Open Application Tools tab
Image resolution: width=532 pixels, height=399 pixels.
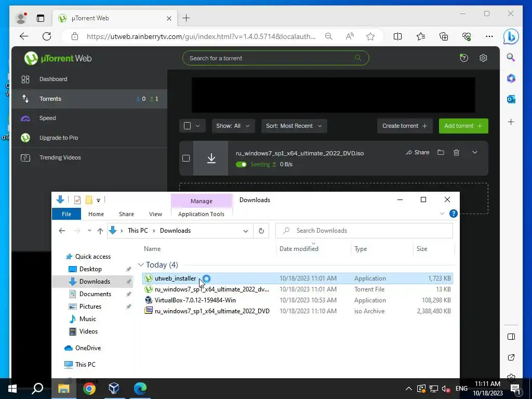201,214
